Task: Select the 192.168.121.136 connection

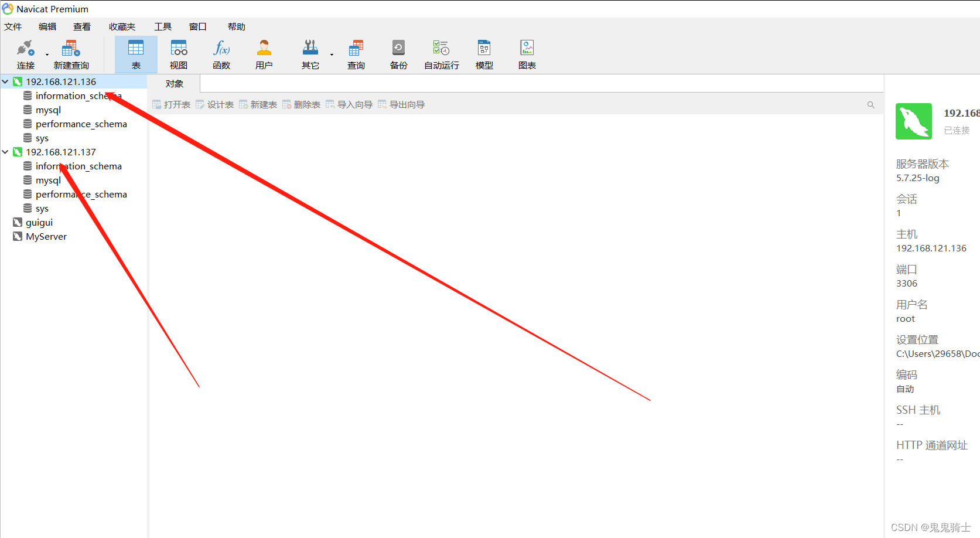Action: tap(61, 82)
